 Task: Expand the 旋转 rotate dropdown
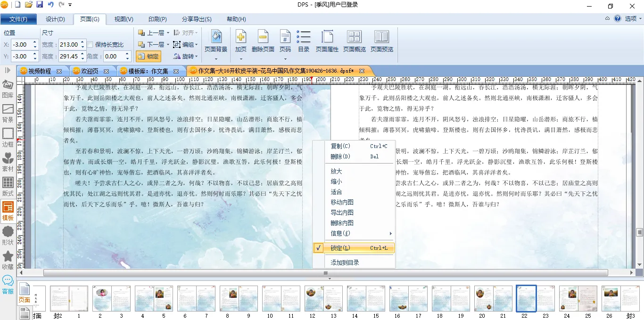196,57
